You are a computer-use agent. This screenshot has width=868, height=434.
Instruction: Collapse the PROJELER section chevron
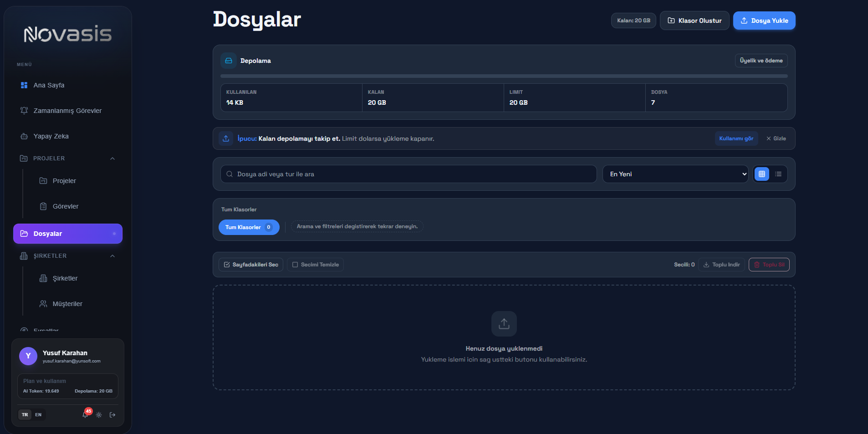point(112,158)
